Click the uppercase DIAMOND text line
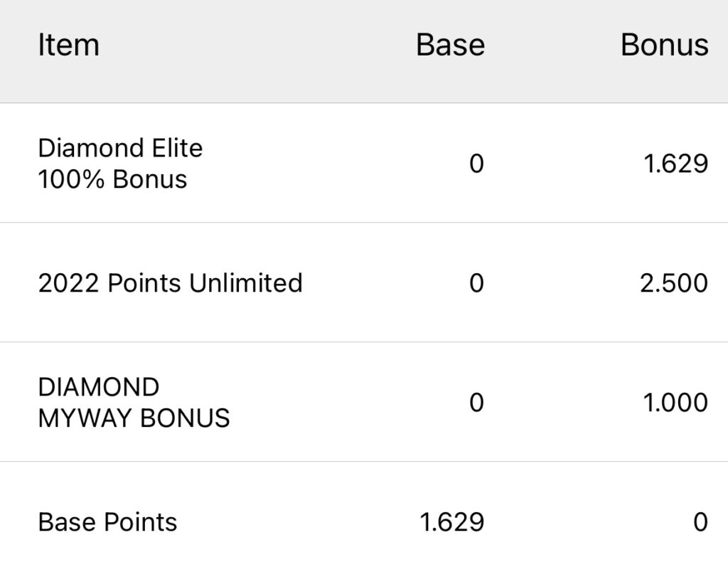This screenshot has width=728, height=567. point(99,388)
